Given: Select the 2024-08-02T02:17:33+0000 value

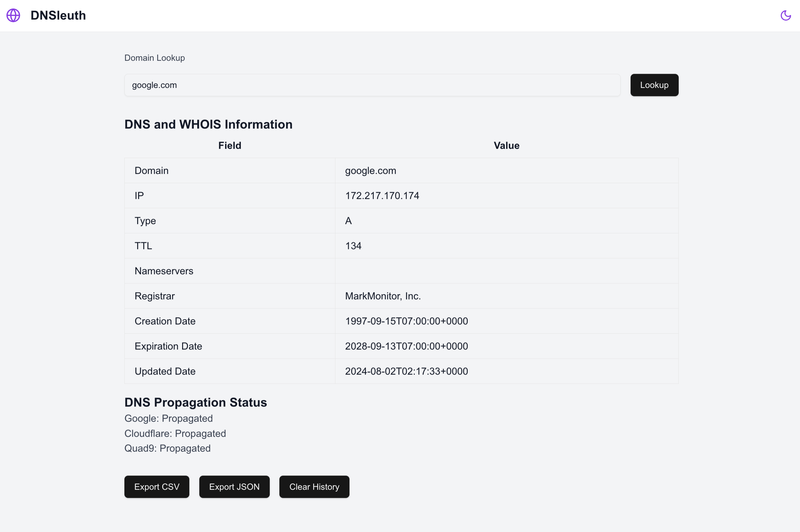Looking at the screenshot, I should [x=407, y=371].
